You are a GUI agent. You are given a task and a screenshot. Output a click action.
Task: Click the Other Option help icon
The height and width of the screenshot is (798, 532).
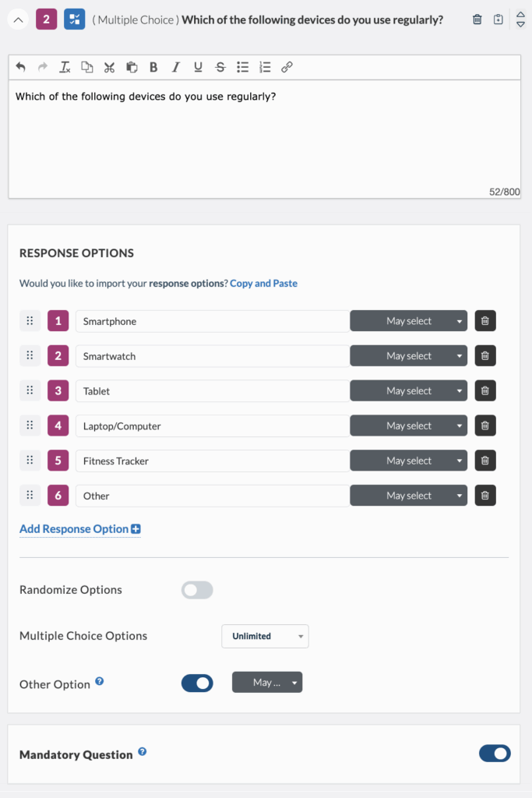(99, 682)
